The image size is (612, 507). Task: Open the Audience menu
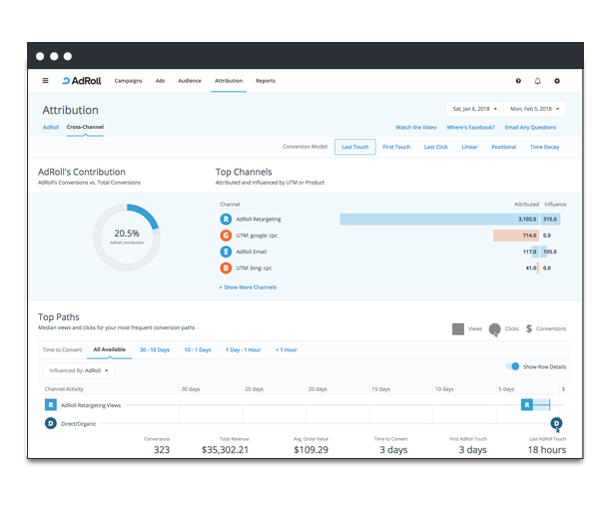click(190, 81)
